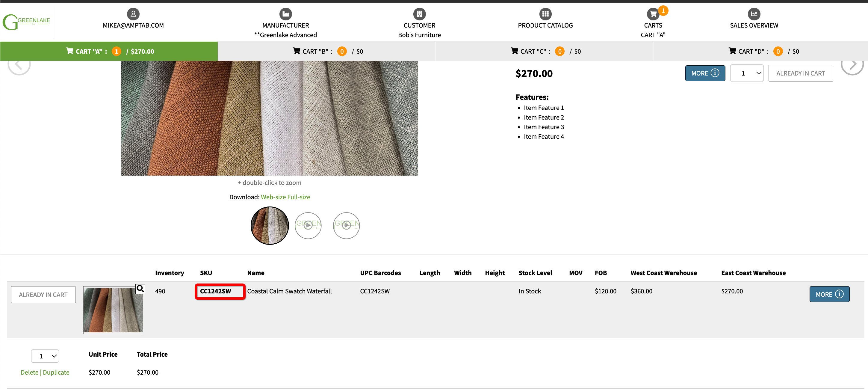Open Product Catalog grid icon
868x389 pixels.
click(545, 14)
